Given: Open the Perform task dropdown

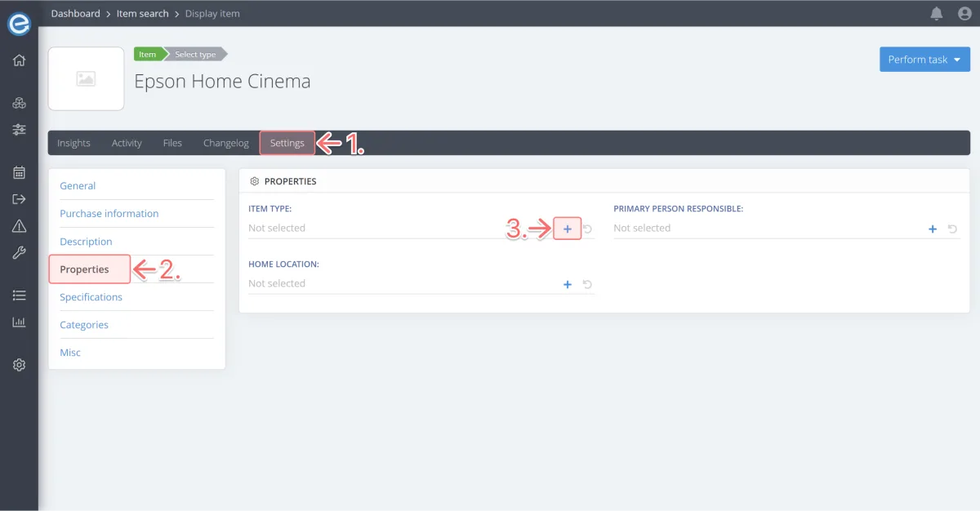Looking at the screenshot, I should coord(924,60).
